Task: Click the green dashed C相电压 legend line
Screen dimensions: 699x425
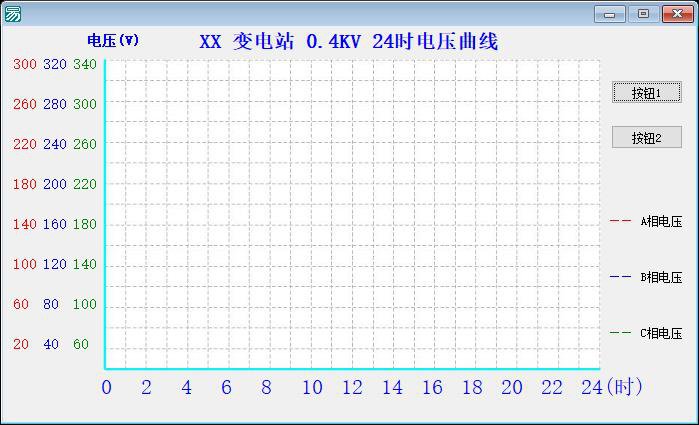Action: coord(620,333)
